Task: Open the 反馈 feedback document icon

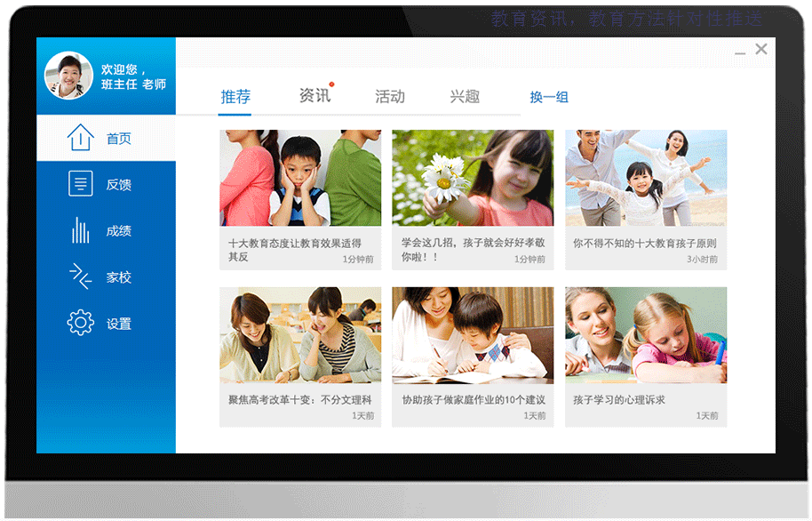Action: (80, 183)
